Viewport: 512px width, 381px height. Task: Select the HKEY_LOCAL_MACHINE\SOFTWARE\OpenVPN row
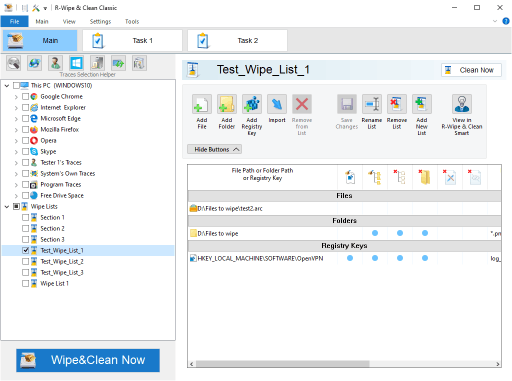[344, 258]
